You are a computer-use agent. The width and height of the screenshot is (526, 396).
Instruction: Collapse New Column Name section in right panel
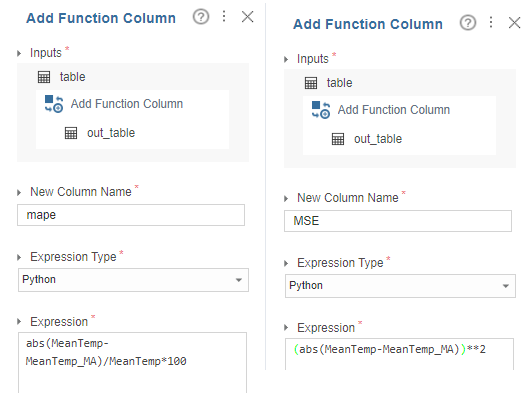click(x=286, y=199)
